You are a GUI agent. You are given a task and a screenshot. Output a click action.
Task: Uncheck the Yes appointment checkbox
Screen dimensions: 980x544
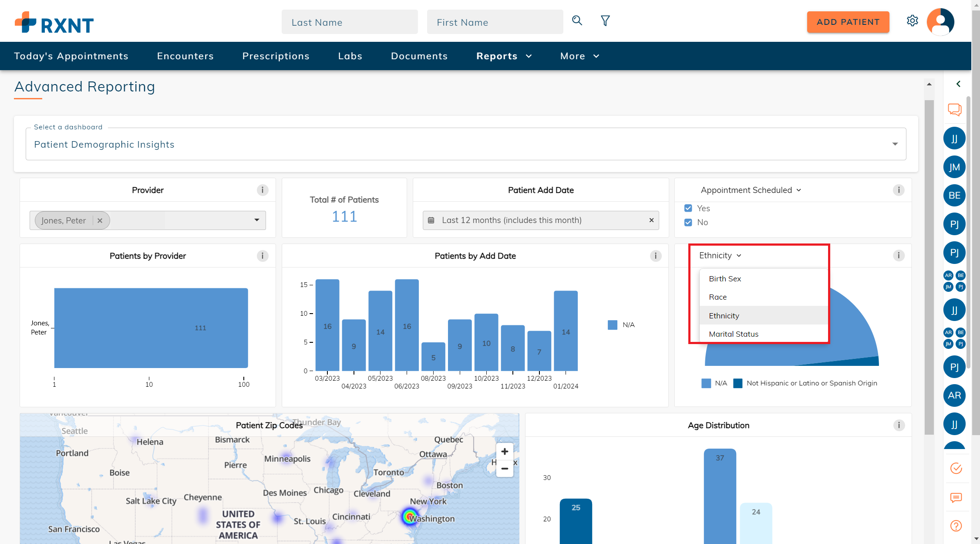[x=688, y=208]
